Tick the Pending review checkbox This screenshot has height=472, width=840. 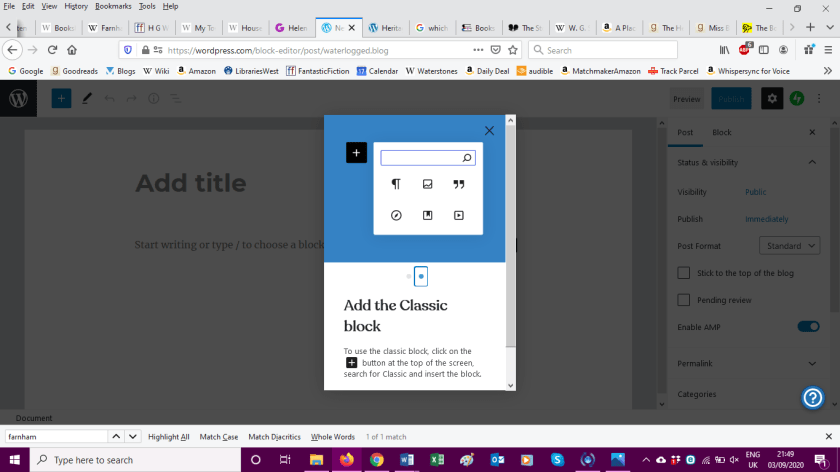[684, 300]
